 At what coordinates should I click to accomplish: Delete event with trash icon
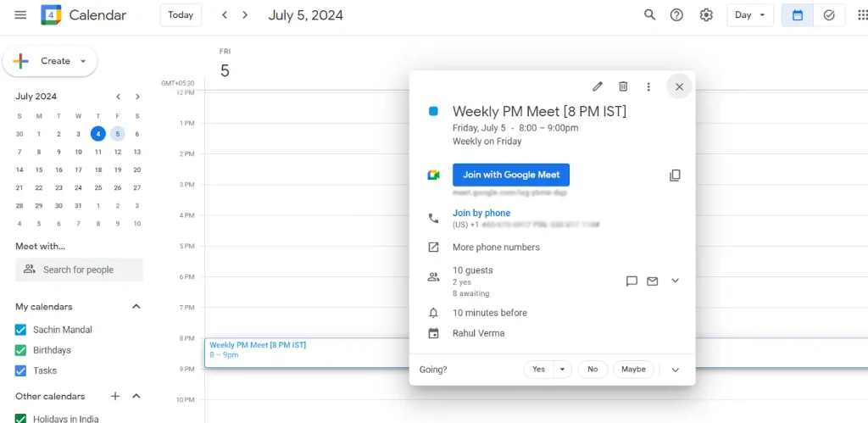coord(623,86)
